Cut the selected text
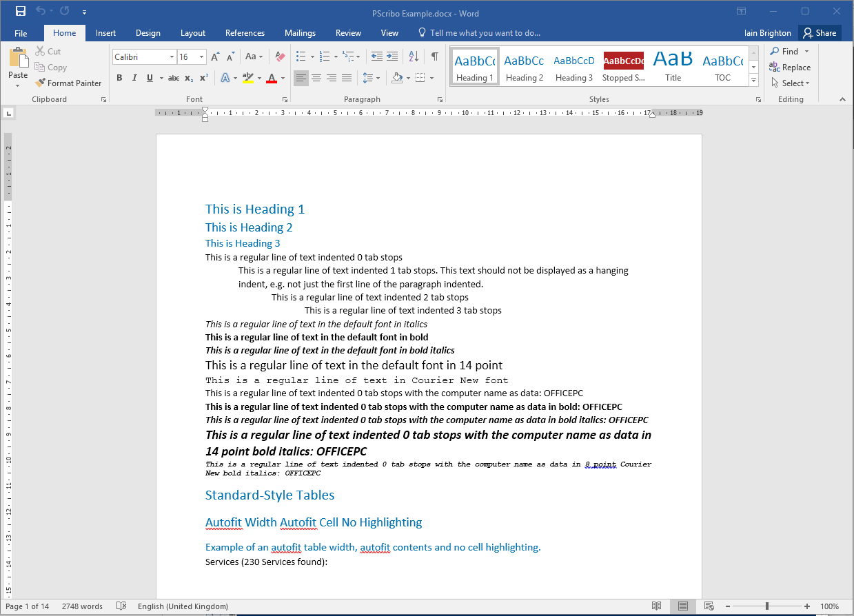 pos(48,52)
